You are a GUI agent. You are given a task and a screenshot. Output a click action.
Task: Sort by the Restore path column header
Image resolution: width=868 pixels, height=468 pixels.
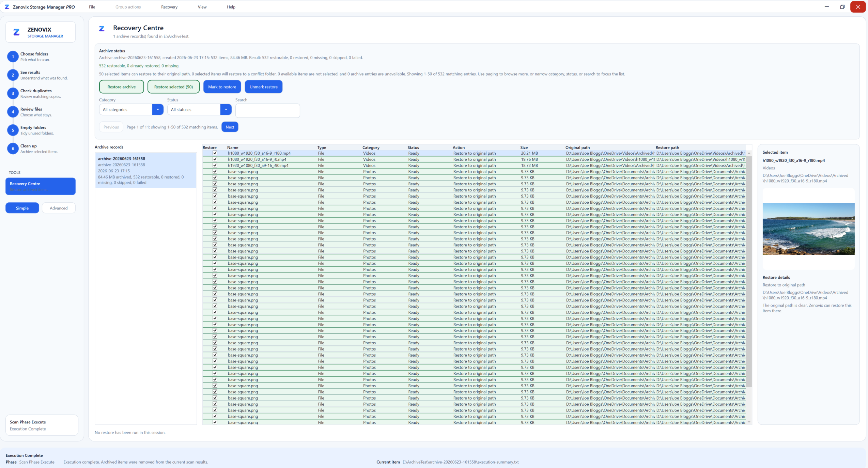[x=667, y=147]
